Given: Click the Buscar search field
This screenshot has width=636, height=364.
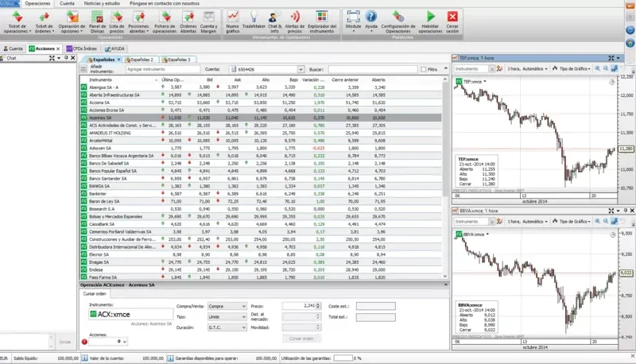Looking at the screenshot, I should coord(373,69).
